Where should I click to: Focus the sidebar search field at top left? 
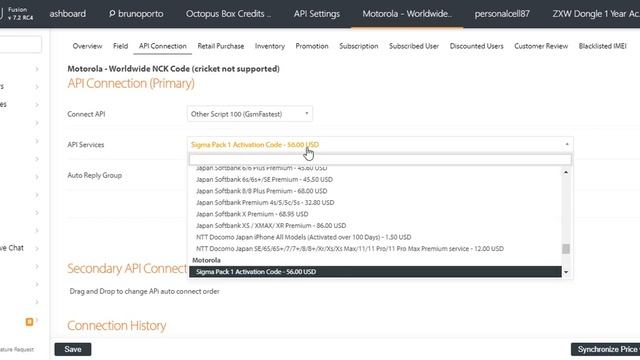click(x=20, y=44)
